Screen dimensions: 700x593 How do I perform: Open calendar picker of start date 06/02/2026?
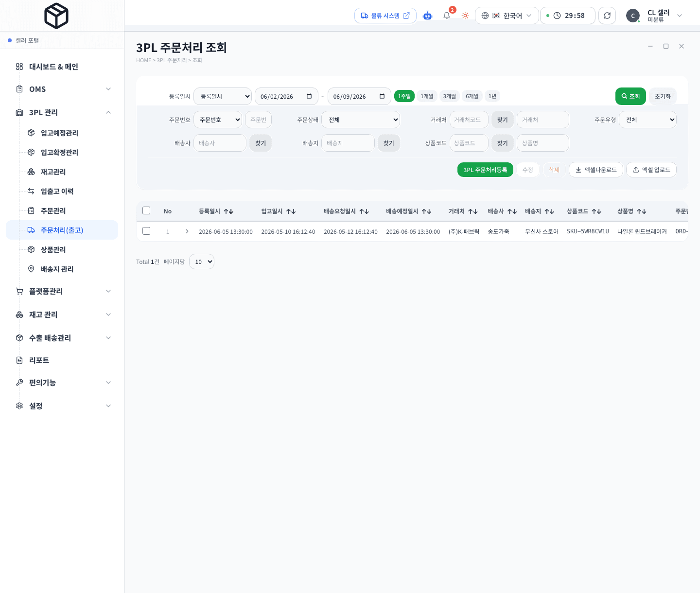309,96
